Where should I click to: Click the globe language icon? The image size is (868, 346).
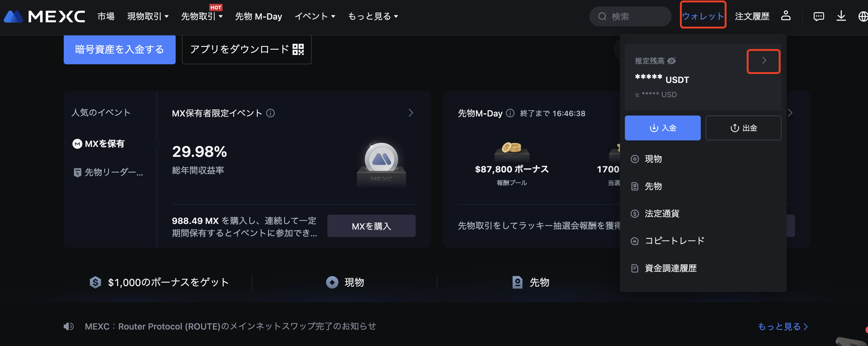[863, 16]
